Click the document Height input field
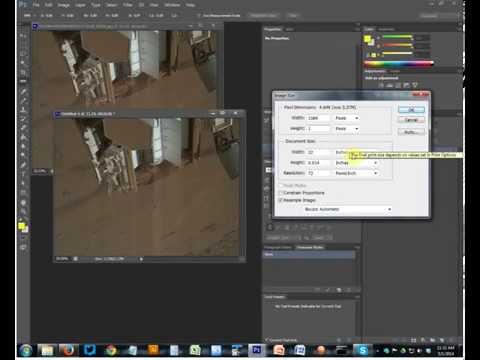Screen dimensions: 480x360 [318, 163]
